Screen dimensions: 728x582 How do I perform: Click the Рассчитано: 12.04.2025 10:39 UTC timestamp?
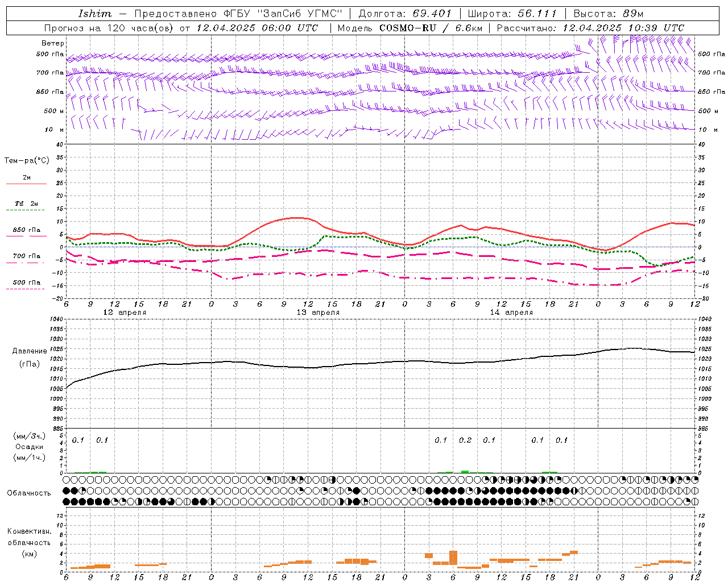click(590, 28)
